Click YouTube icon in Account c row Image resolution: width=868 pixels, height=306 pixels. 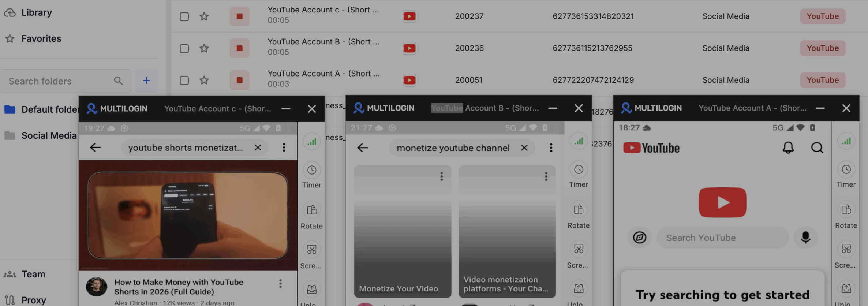tap(409, 16)
